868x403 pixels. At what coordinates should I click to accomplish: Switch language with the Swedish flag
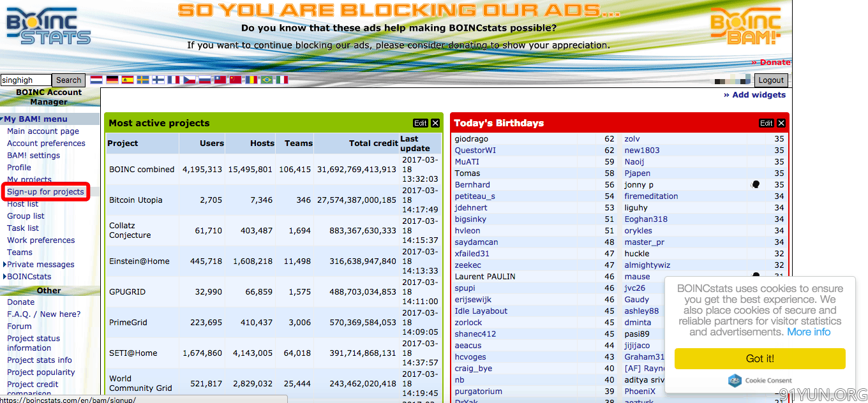[143, 80]
